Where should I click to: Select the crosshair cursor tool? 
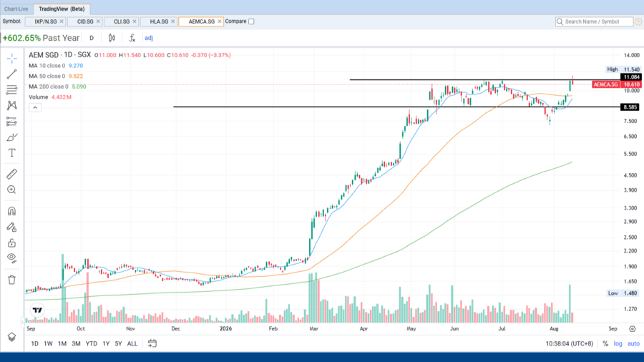[x=12, y=59]
